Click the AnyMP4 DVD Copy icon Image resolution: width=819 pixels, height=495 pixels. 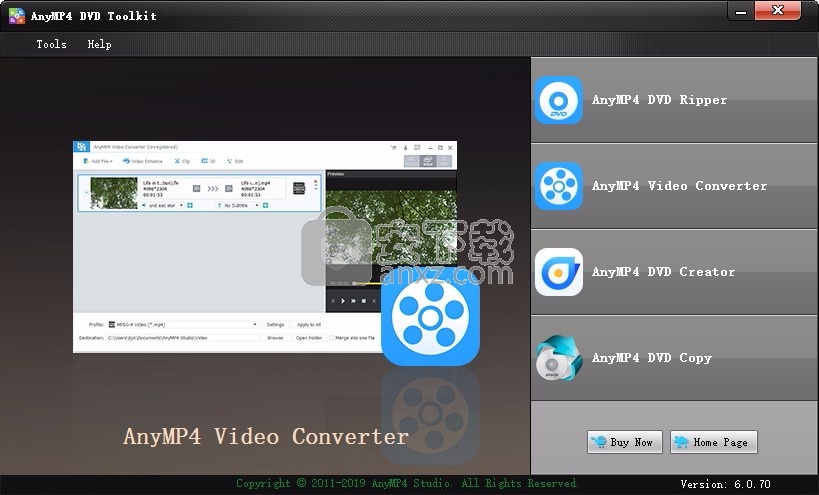[x=558, y=358]
